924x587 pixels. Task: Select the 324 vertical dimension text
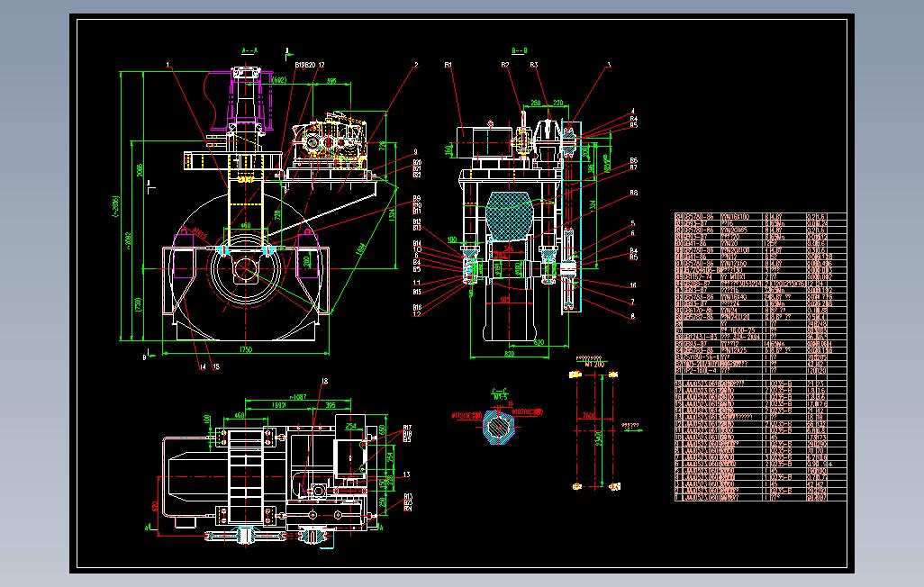coord(593,204)
